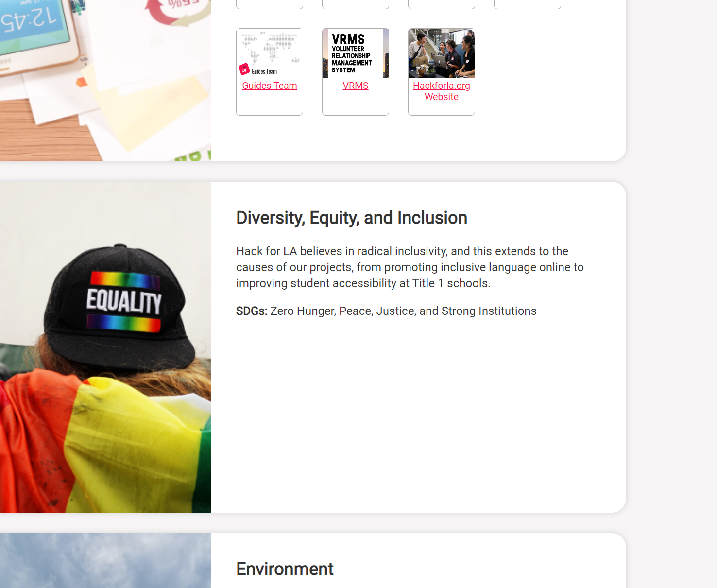Image resolution: width=717 pixels, height=588 pixels.
Task: Click the VRMS Volunteer Relationship Management System image
Action: click(x=356, y=53)
